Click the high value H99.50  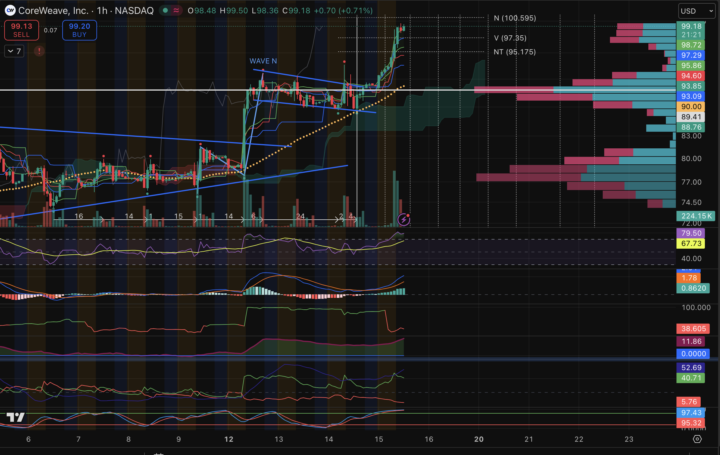pos(233,10)
